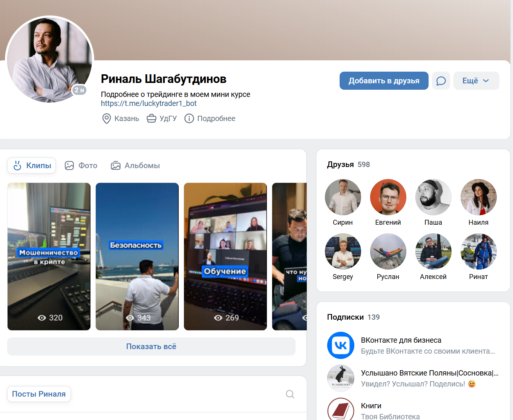Click the name Риналь Шагабутдинов
This screenshot has height=420, width=513.
coord(164,79)
